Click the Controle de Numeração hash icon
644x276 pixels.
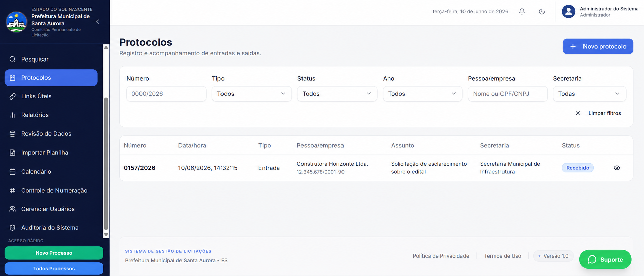13,191
